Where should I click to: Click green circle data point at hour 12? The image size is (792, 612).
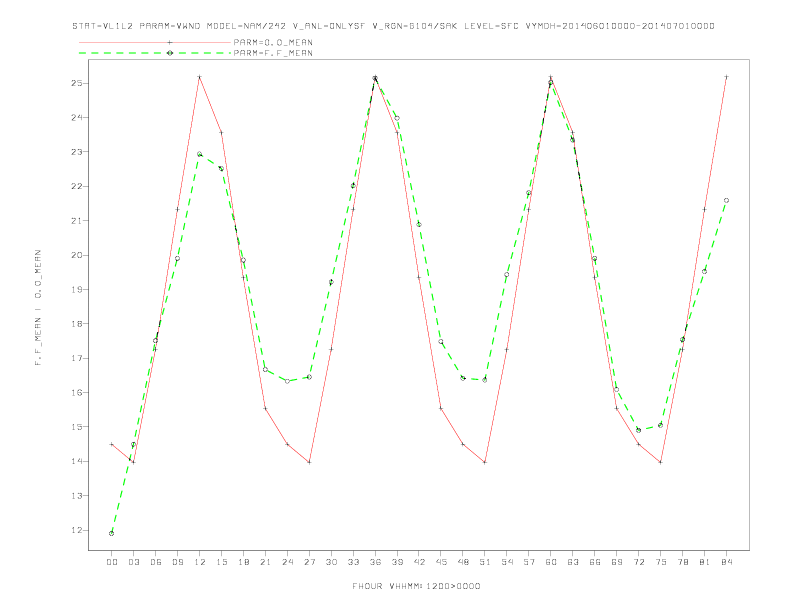200,154
